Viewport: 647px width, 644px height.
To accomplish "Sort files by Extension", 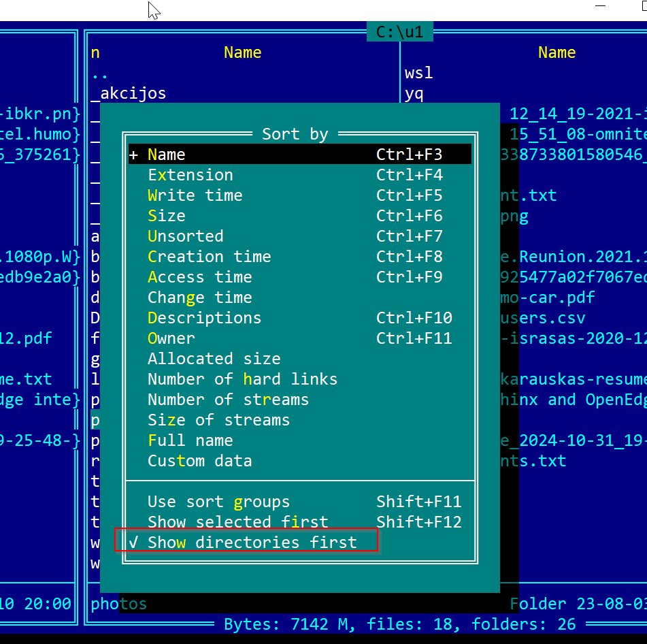I will pyautogui.click(x=190, y=175).
